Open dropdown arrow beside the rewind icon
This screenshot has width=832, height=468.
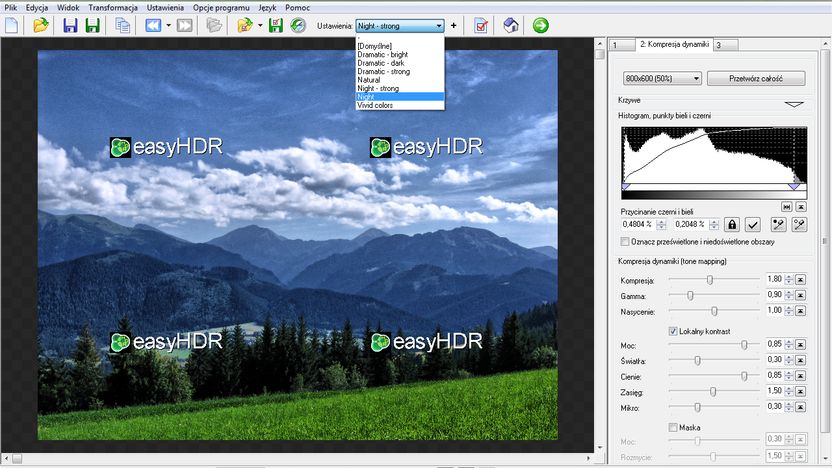pos(168,25)
